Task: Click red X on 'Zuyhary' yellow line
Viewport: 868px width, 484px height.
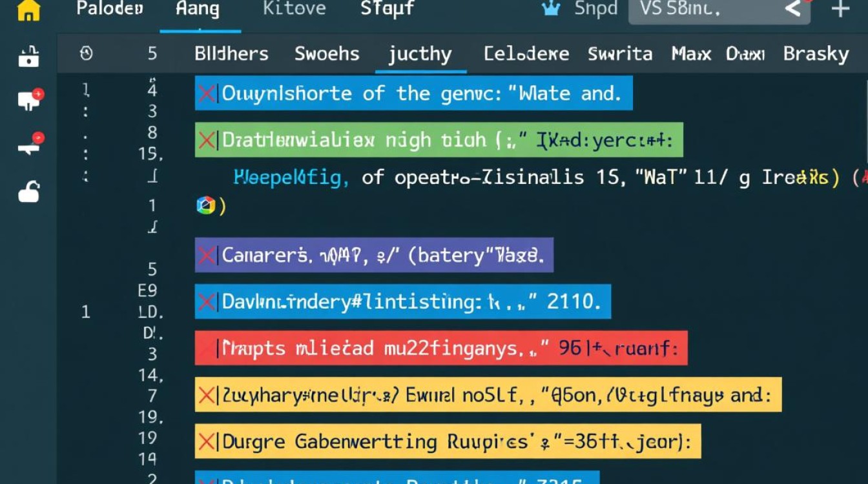Action: pos(207,395)
